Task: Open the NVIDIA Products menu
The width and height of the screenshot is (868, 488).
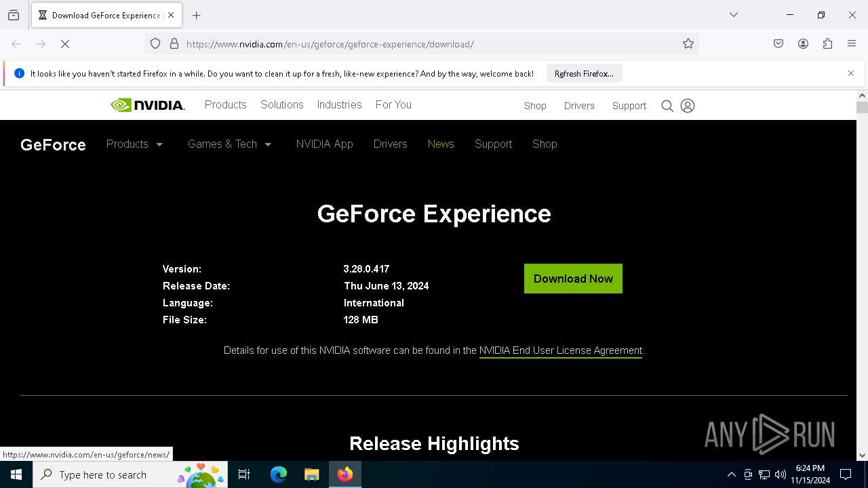Action: tap(225, 104)
